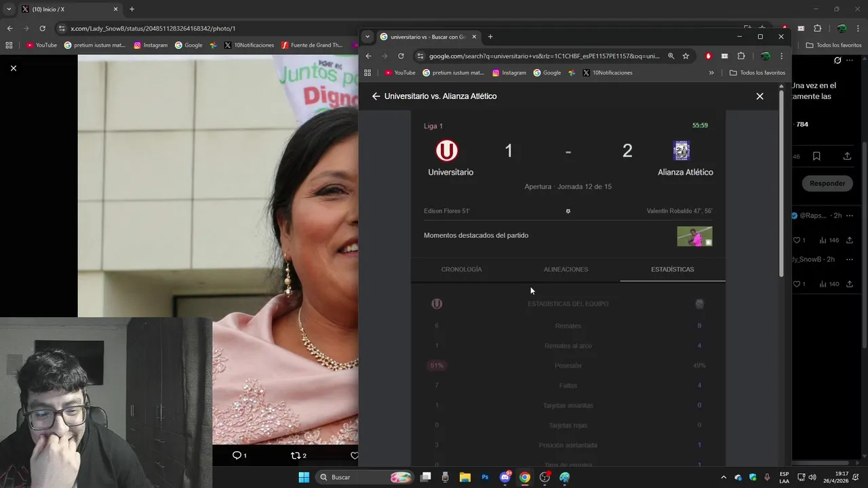The height and width of the screenshot is (488, 868).
Task: Open the apps grid in Google window bookmarks
Action: click(368, 73)
